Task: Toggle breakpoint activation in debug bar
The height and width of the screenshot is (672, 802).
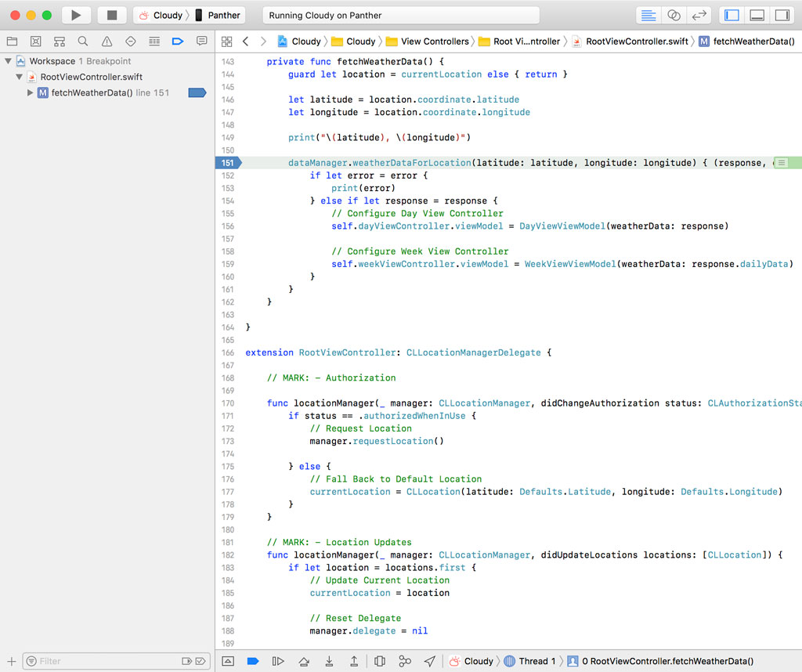Action: [252, 661]
